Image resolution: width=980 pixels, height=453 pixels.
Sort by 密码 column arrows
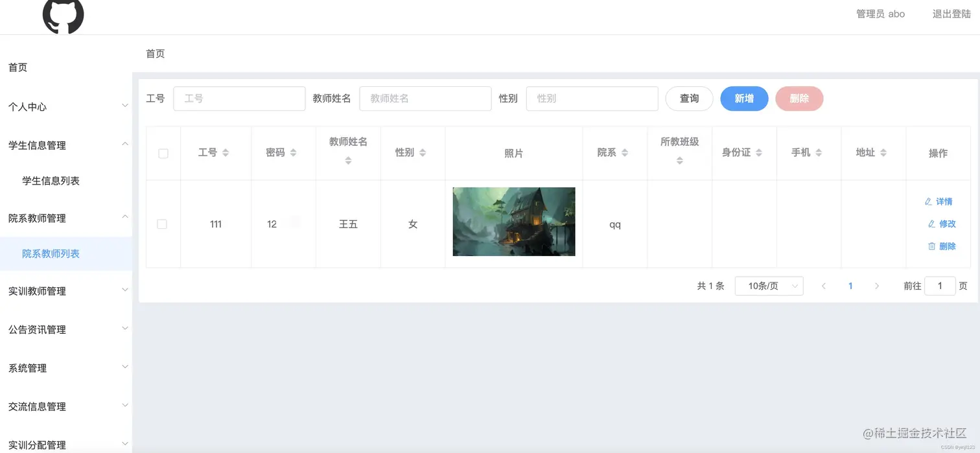click(x=293, y=153)
